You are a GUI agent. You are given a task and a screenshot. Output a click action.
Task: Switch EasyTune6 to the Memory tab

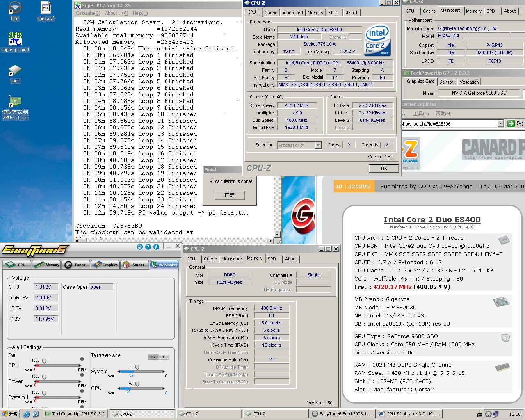[46, 265]
